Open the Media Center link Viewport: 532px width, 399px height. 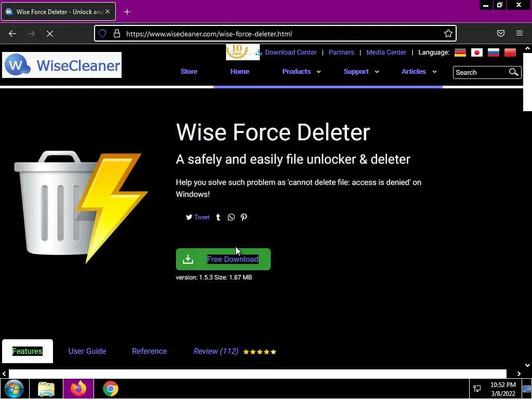(x=386, y=52)
